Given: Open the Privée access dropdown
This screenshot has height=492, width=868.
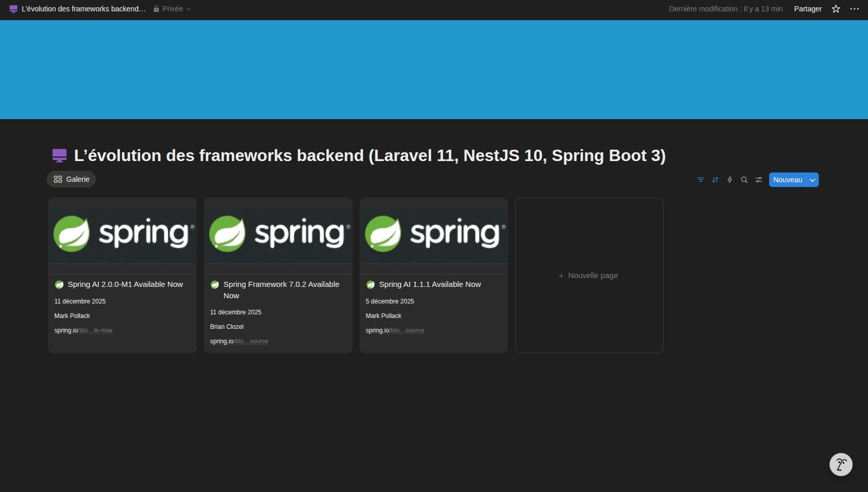Looking at the screenshot, I should [172, 9].
